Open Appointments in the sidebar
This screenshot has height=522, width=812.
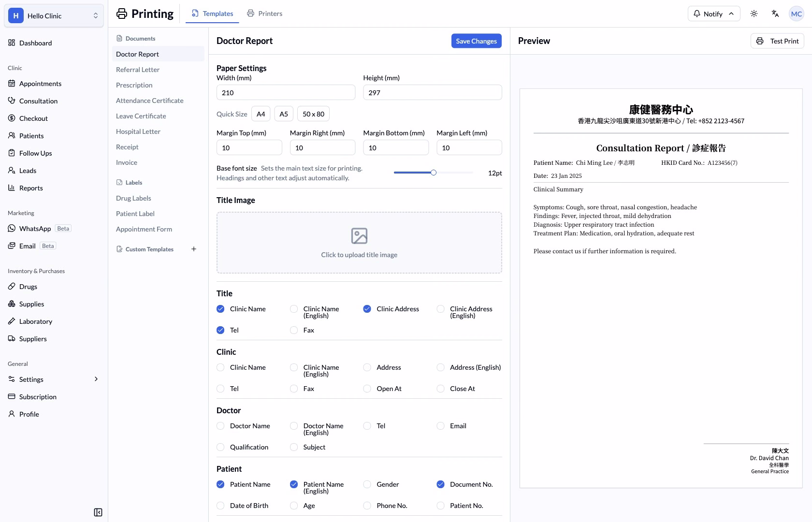(54, 84)
